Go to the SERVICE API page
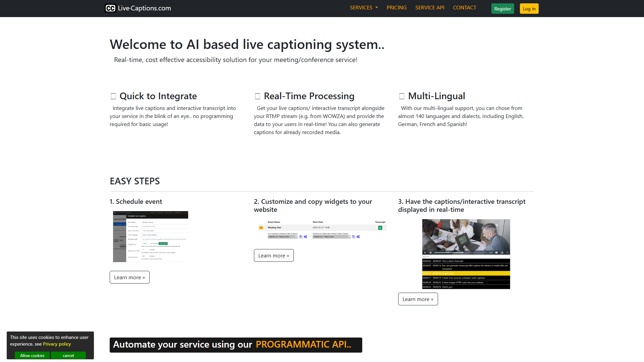The width and height of the screenshot is (644, 362). (x=430, y=8)
